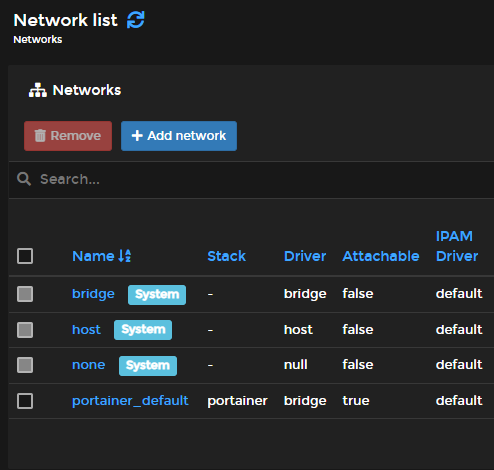Screen dimensions: 494x470
Task: Click the Add network button
Action: coord(179,136)
